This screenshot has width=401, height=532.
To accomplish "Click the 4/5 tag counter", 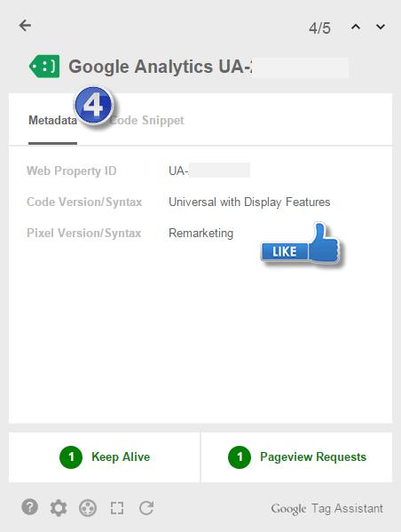I will [319, 28].
